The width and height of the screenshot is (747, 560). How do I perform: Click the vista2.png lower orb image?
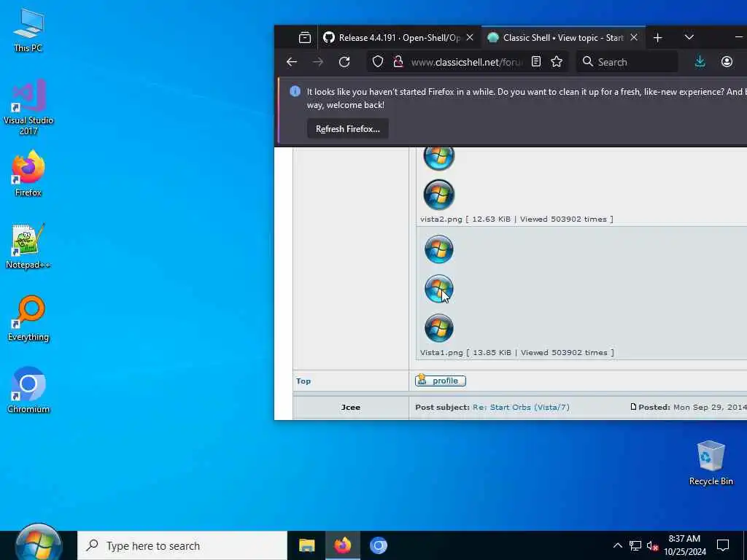(438, 195)
